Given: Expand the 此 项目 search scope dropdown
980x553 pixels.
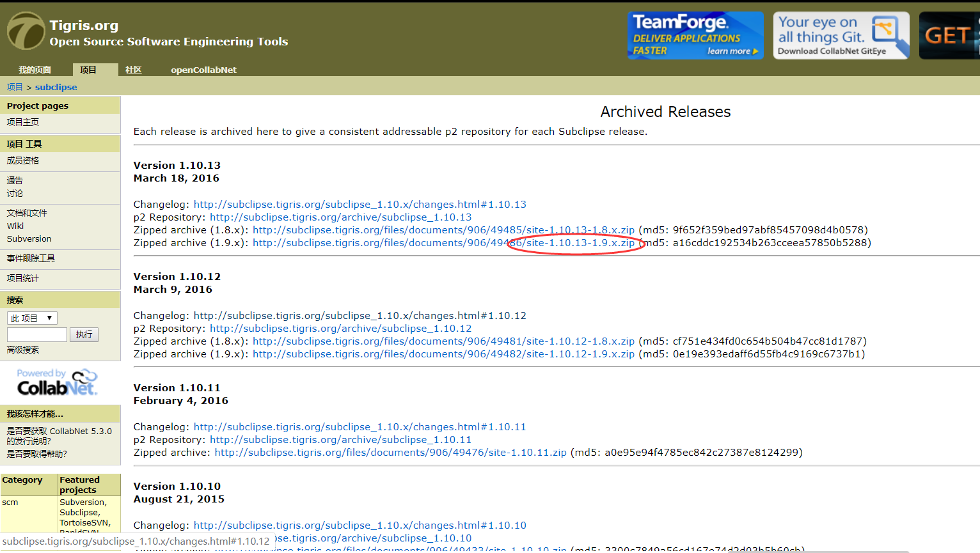Looking at the screenshot, I should point(33,318).
